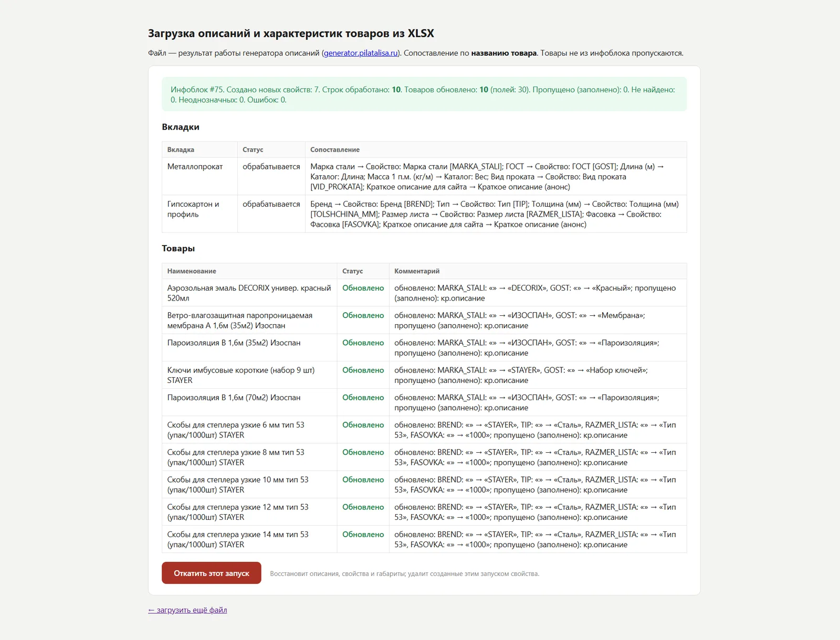
Task: Click the mapping text starting 'Бренд → Свойство'
Action: [495, 214]
